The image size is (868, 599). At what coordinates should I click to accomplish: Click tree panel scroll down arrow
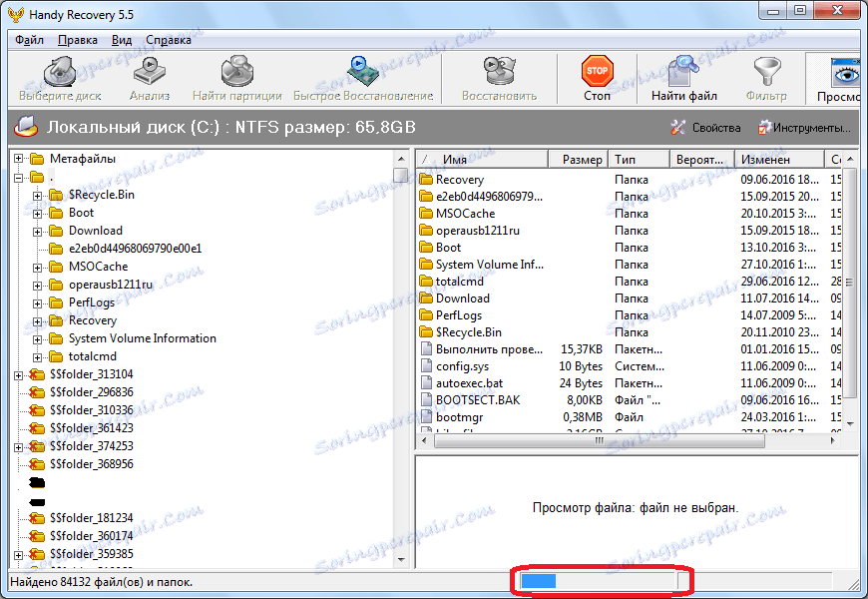(402, 560)
